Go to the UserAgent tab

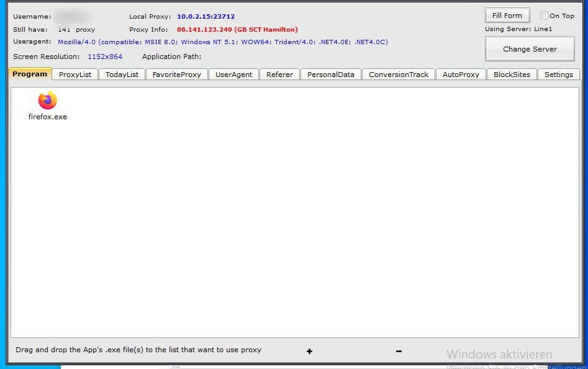pyautogui.click(x=233, y=75)
